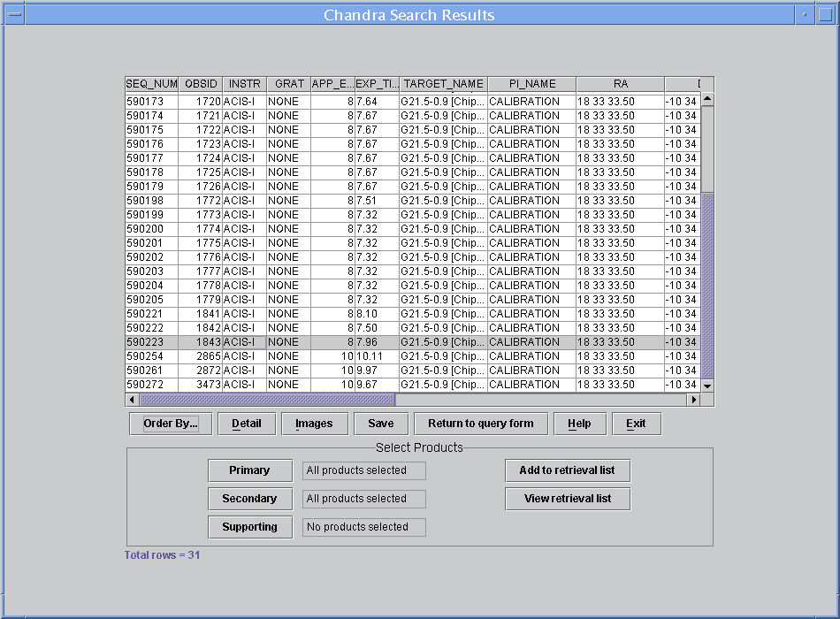Click exposure time cell 7.51
This screenshot has height=619, width=840.
tap(378, 201)
